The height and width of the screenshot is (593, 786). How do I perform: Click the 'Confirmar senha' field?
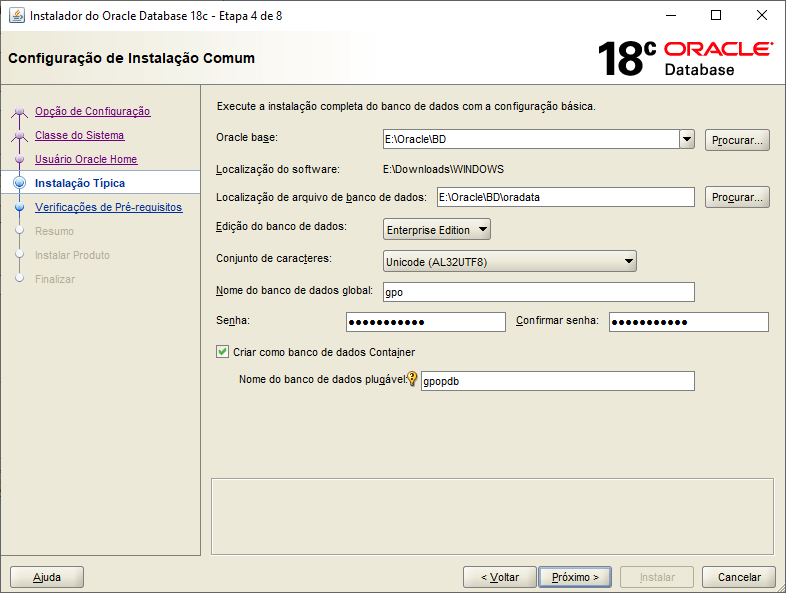click(x=688, y=322)
